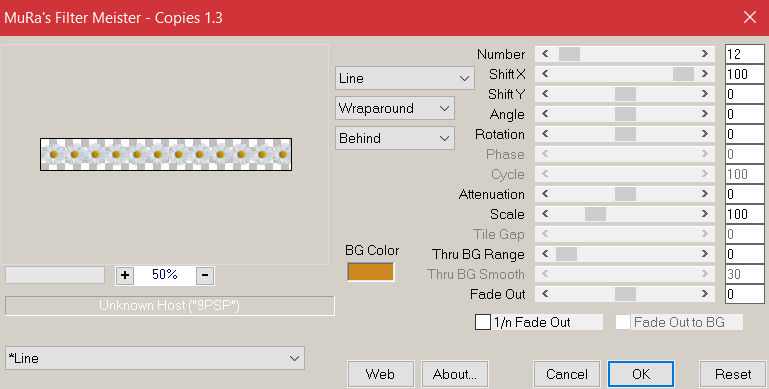Click the plus zoom-in icon
Viewport: 769px width, 389px height.
[x=125, y=275]
